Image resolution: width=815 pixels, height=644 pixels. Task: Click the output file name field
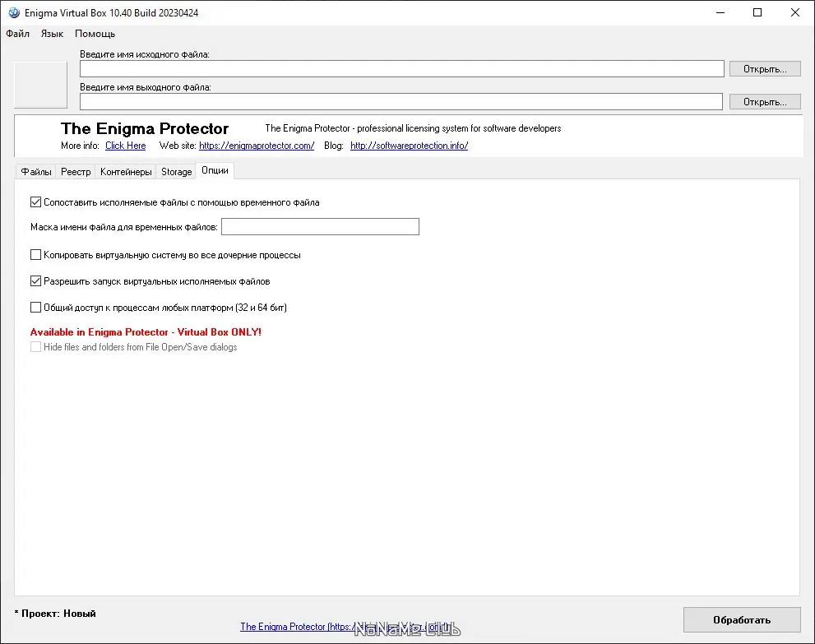401,102
